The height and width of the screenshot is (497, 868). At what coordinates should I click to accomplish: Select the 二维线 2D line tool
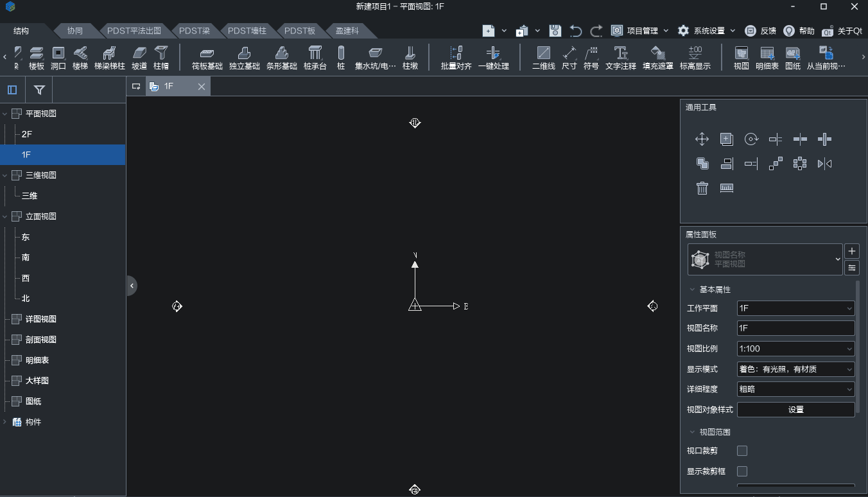[543, 57]
